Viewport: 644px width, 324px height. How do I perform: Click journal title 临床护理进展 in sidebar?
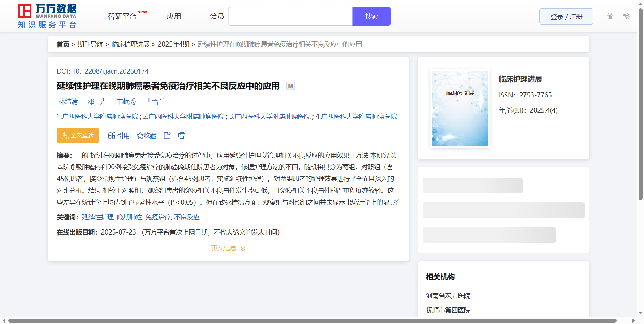520,79
